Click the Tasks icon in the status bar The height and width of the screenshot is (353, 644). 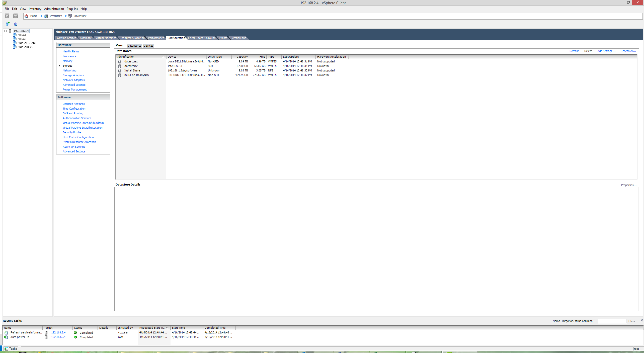click(6, 349)
